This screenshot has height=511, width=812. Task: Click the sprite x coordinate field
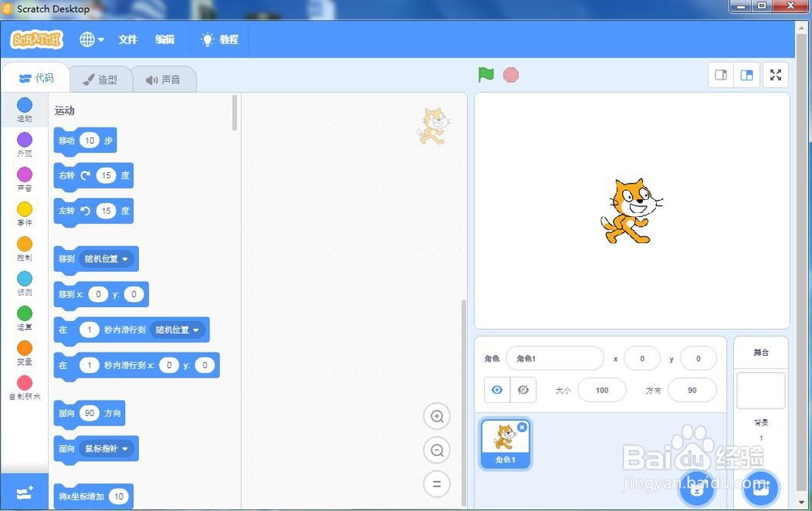[642, 358]
